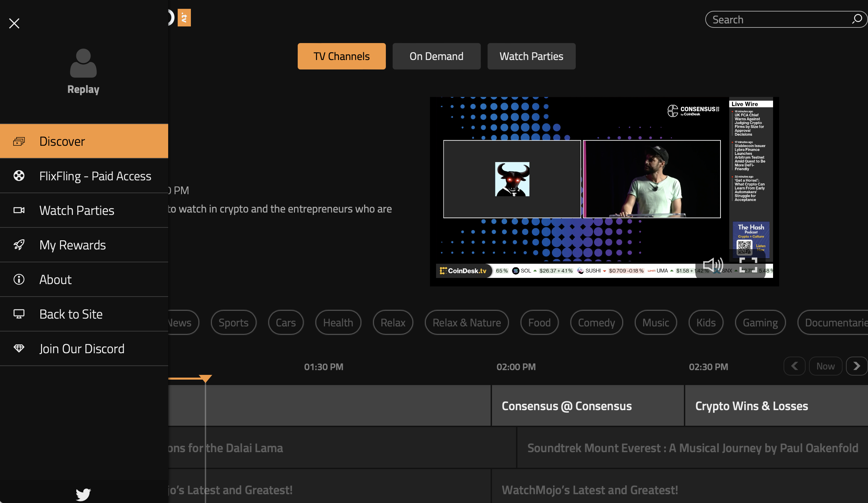Click the rocket icon for My Rewards
Screen dimensions: 868x503
(x=19, y=245)
